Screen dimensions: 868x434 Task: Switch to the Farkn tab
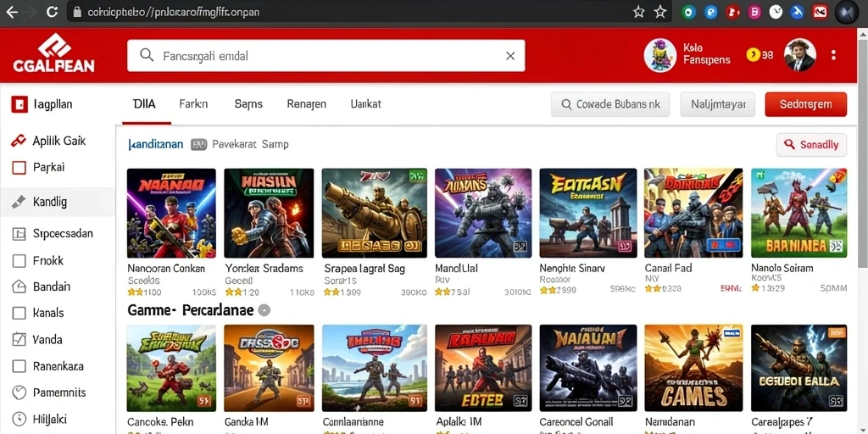[193, 104]
